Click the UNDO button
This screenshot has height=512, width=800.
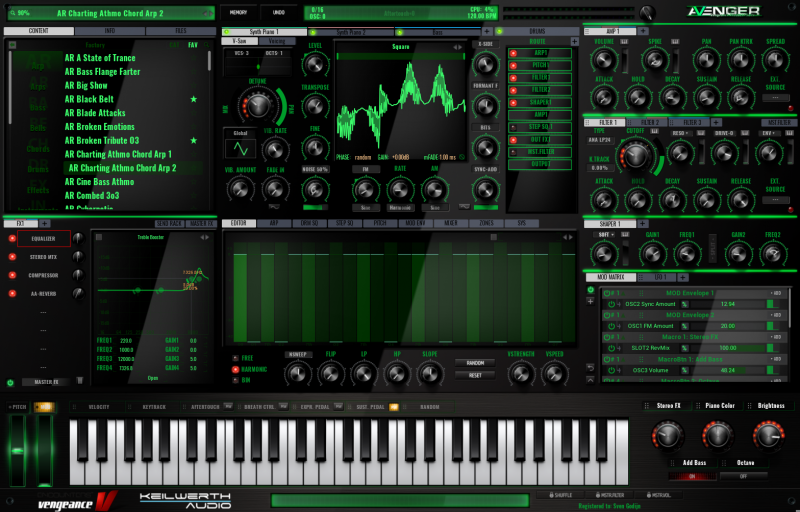[279, 12]
